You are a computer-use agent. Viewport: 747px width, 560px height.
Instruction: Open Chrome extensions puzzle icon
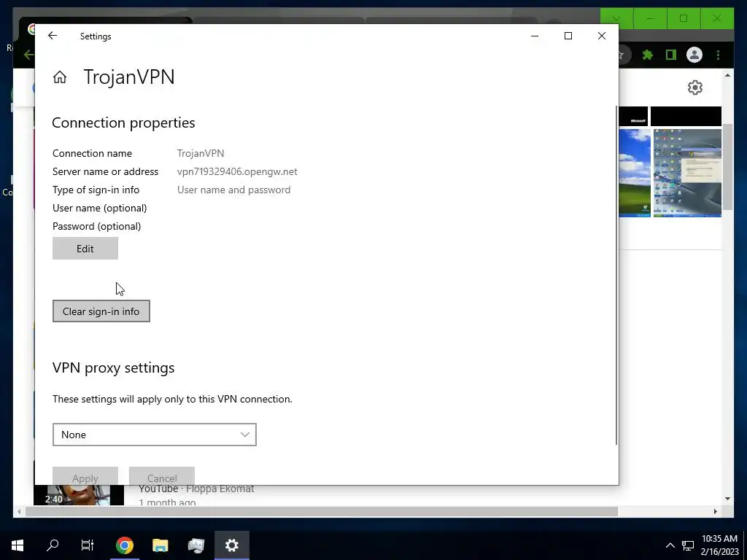click(648, 55)
